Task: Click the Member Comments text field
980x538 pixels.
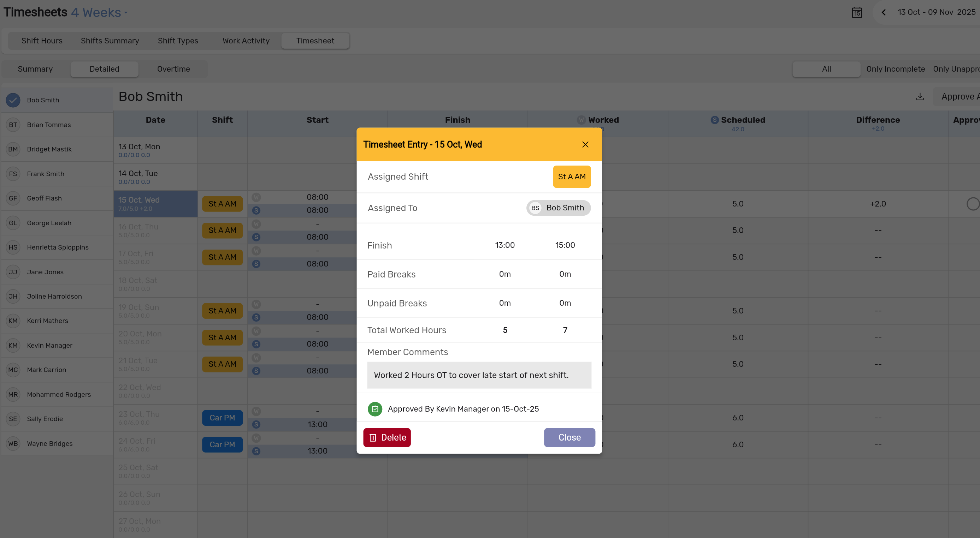Action: coord(479,375)
